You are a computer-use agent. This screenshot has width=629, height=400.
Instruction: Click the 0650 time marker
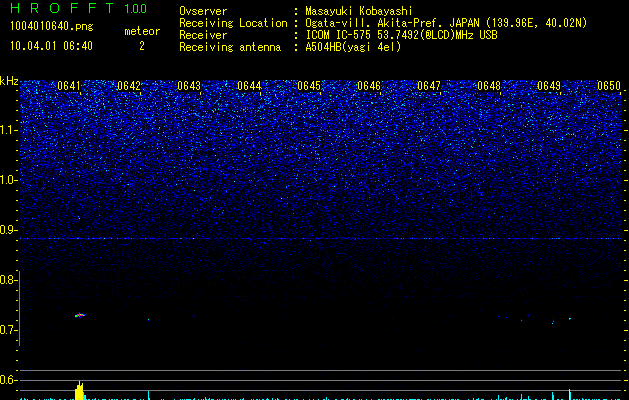pyautogui.click(x=609, y=86)
